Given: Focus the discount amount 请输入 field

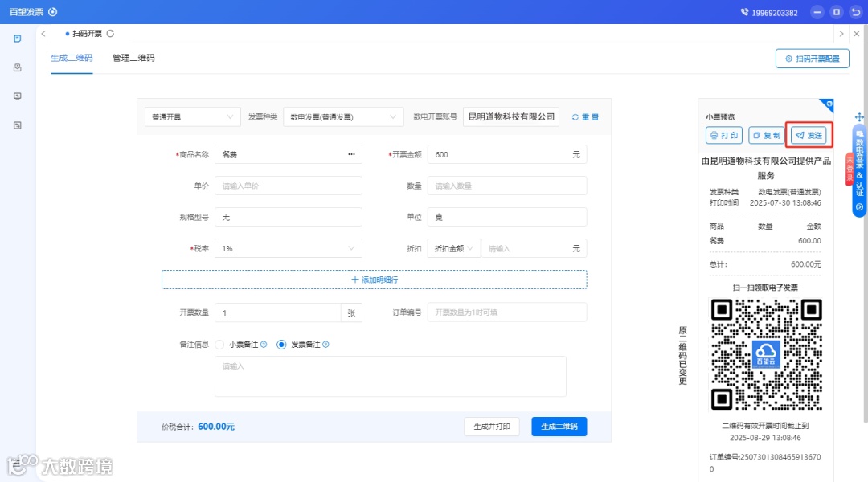Looking at the screenshot, I should click(534, 248).
